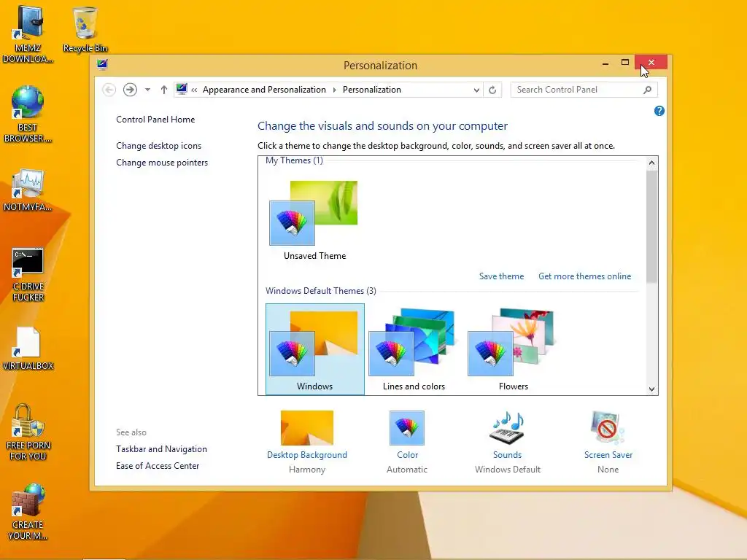747x560 pixels.
Task: Open the Create Your M... firewall shortcut
Action: coord(28,511)
